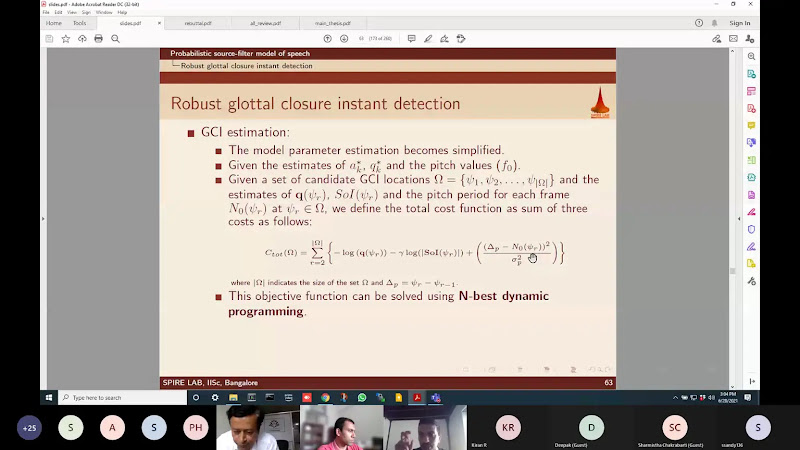Show hidden tray icons chevron
This screenshot has width=800, height=450.
(675, 397)
